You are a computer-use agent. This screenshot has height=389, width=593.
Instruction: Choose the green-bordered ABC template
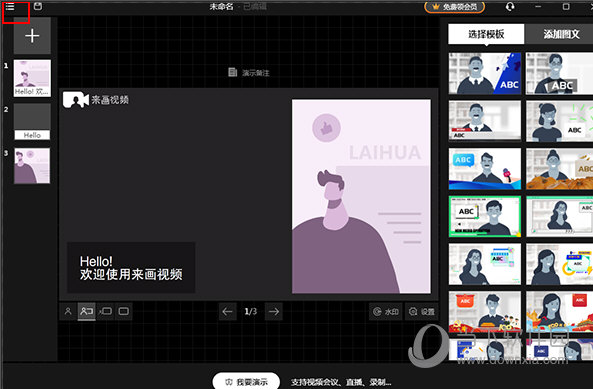[x=485, y=216]
